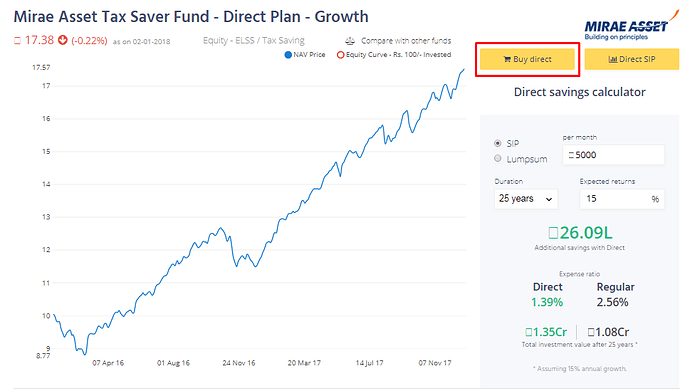Click the chart peak near 17.57
The image size is (690, 390).
[x=463, y=69]
